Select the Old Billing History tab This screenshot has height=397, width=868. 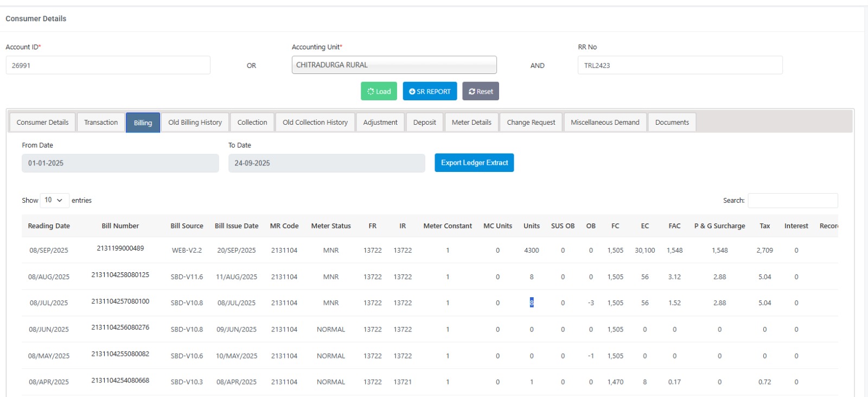coord(195,123)
